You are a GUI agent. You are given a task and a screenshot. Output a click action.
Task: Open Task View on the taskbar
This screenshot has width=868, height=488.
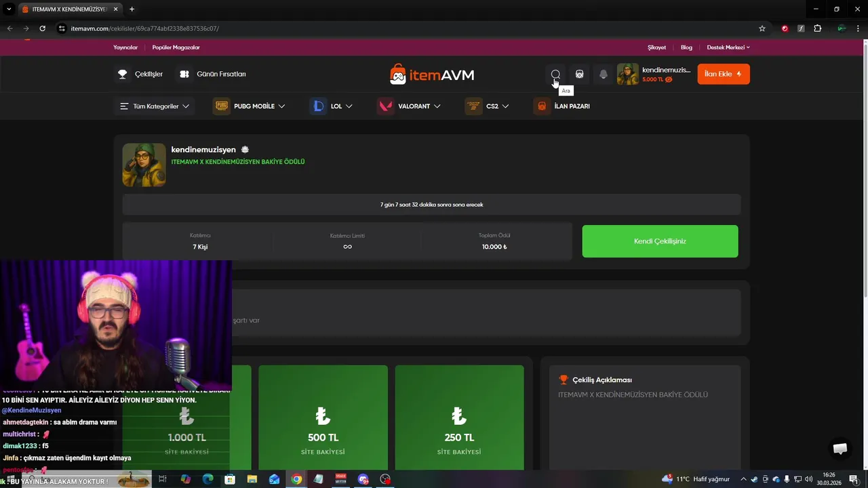[x=163, y=479]
